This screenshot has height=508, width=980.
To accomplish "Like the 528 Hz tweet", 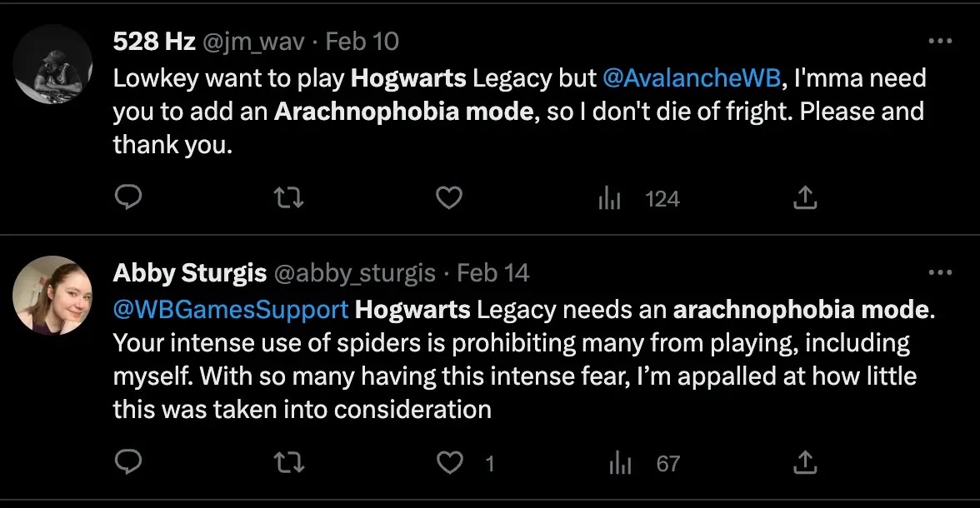I will point(449,197).
